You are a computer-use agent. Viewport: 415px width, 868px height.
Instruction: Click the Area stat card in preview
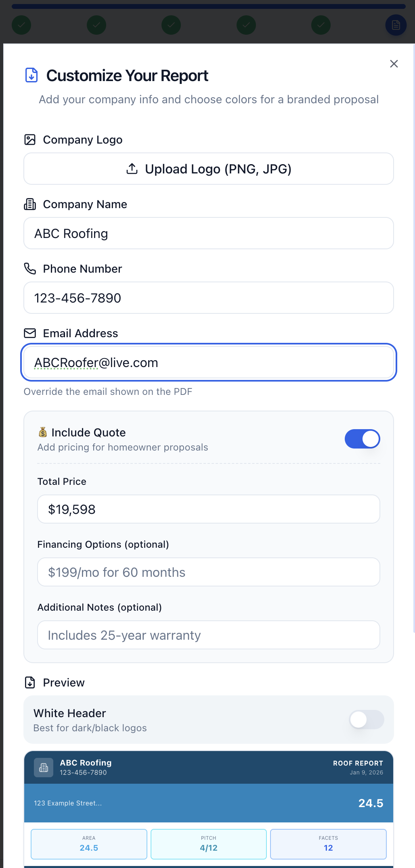tap(89, 844)
